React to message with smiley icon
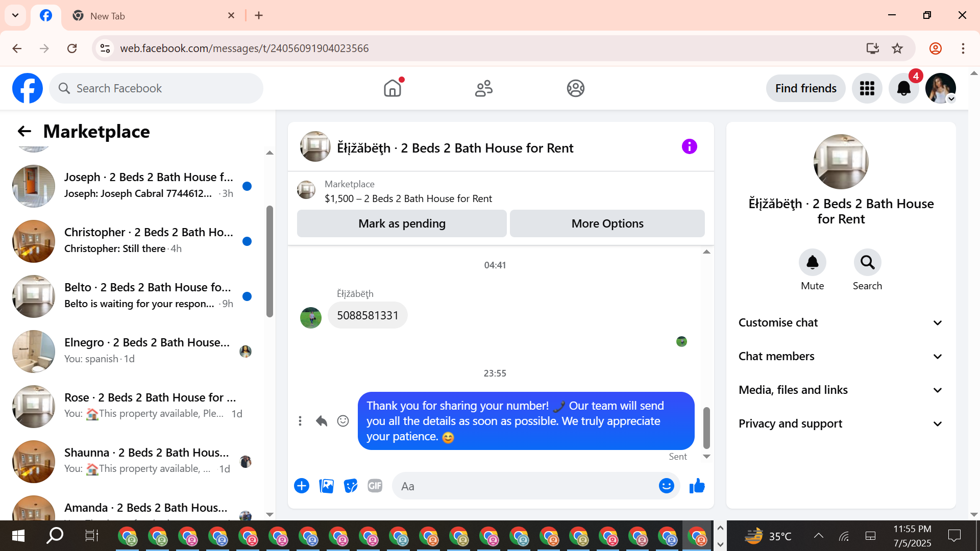This screenshot has width=980, height=551. [343, 421]
